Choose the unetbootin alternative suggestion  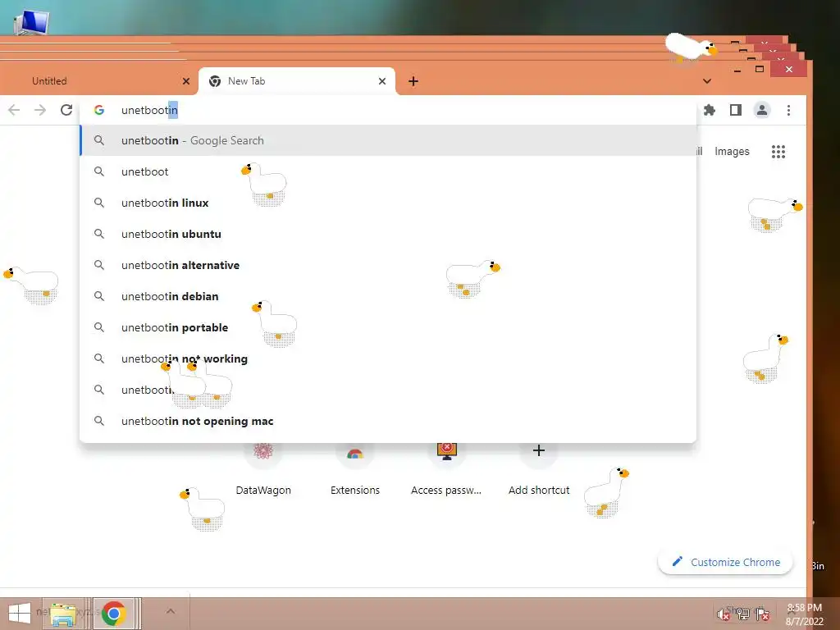coord(388,265)
